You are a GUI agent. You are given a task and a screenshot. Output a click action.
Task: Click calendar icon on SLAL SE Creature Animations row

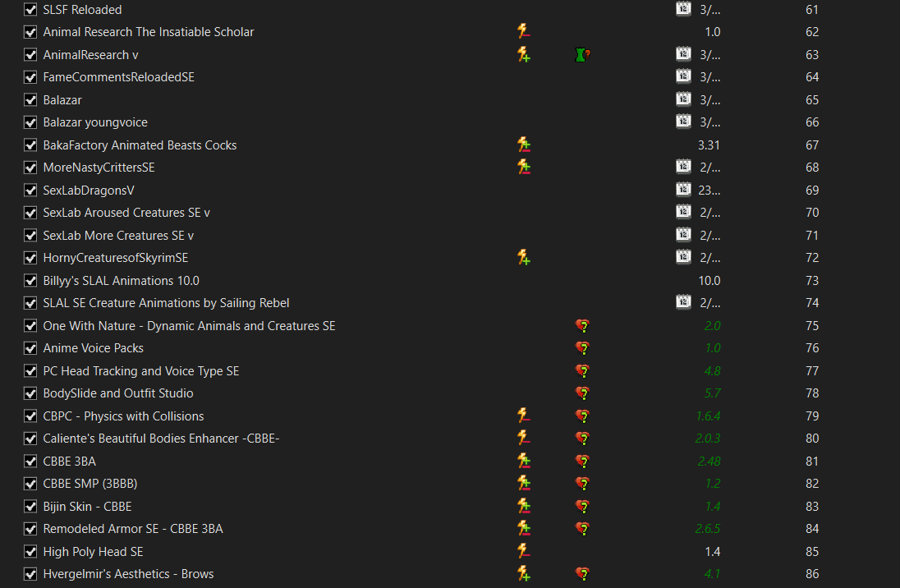(683, 302)
